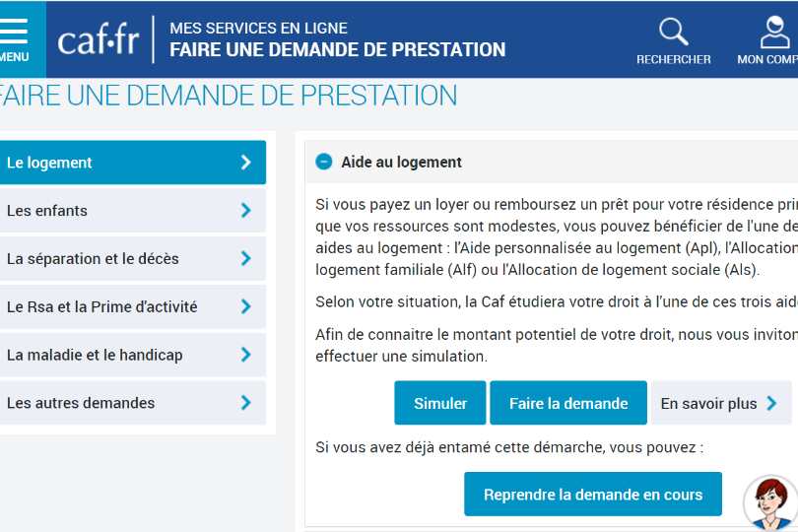Click chevron beside Les enfants
This screenshot has width=798, height=532.
coord(246,210)
